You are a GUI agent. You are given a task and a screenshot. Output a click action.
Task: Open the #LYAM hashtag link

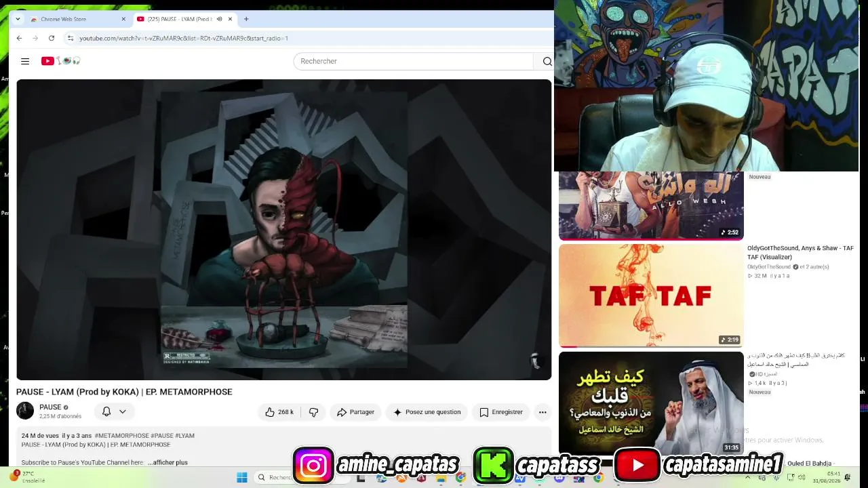click(184, 436)
